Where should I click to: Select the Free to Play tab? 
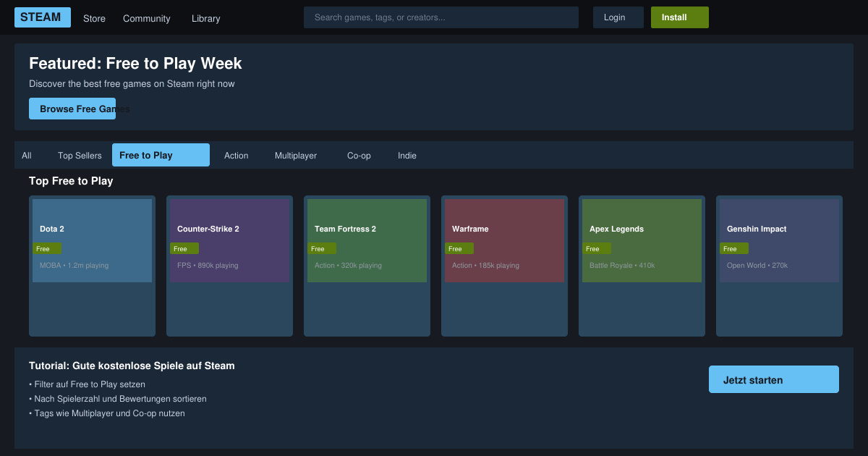click(x=161, y=155)
